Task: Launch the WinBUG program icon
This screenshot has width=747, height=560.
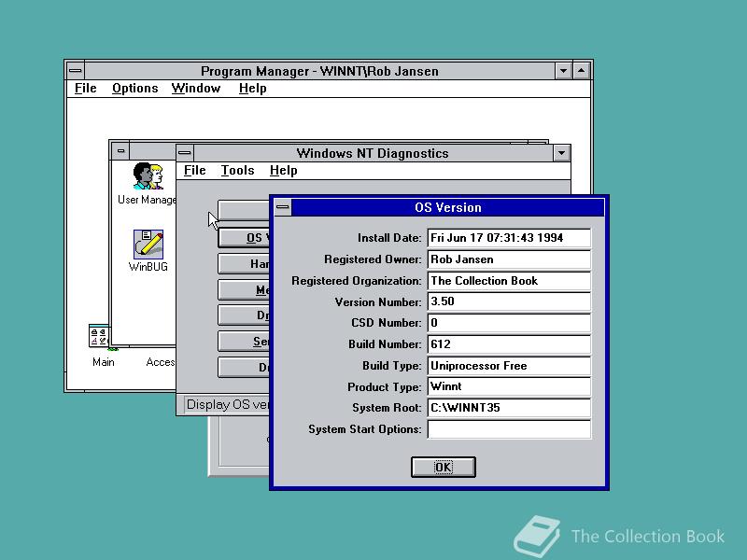Action: pyautogui.click(x=148, y=244)
